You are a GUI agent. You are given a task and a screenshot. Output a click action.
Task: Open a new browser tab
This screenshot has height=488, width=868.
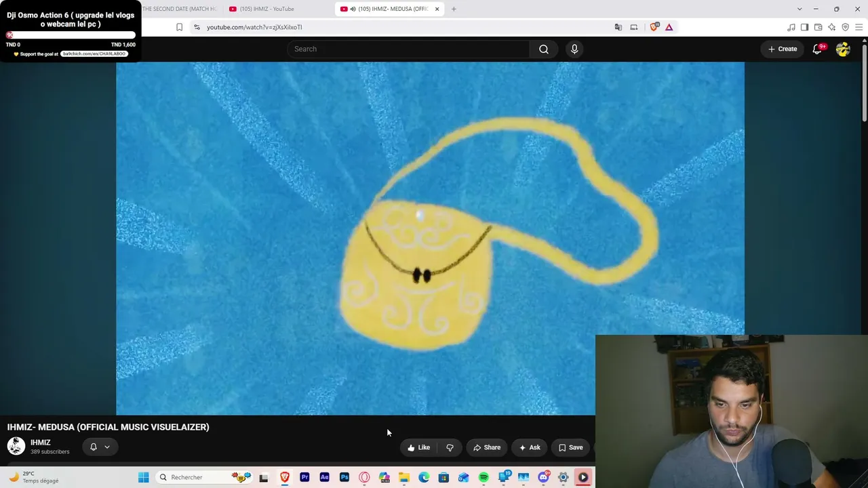point(454,9)
